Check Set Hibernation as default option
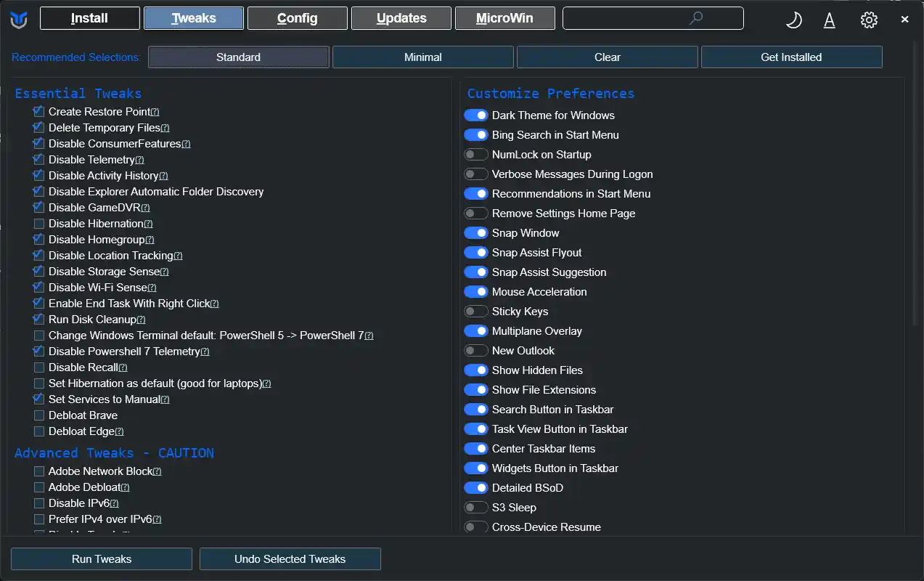Image resolution: width=924 pixels, height=581 pixels. pos(39,383)
